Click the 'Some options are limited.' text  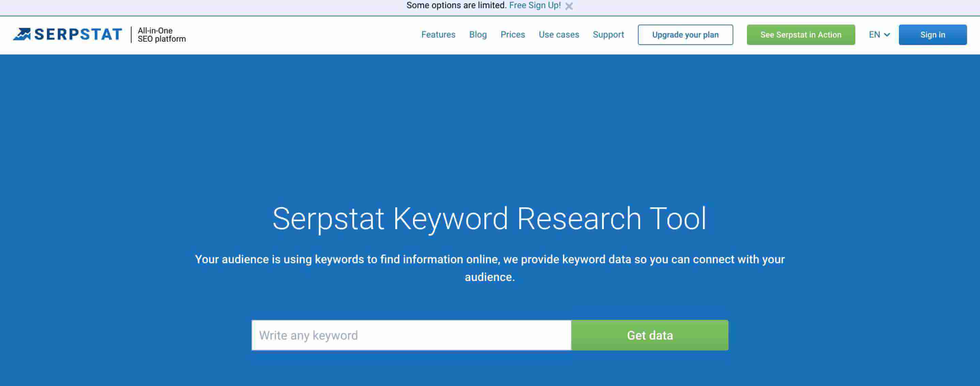pyautogui.click(x=456, y=5)
